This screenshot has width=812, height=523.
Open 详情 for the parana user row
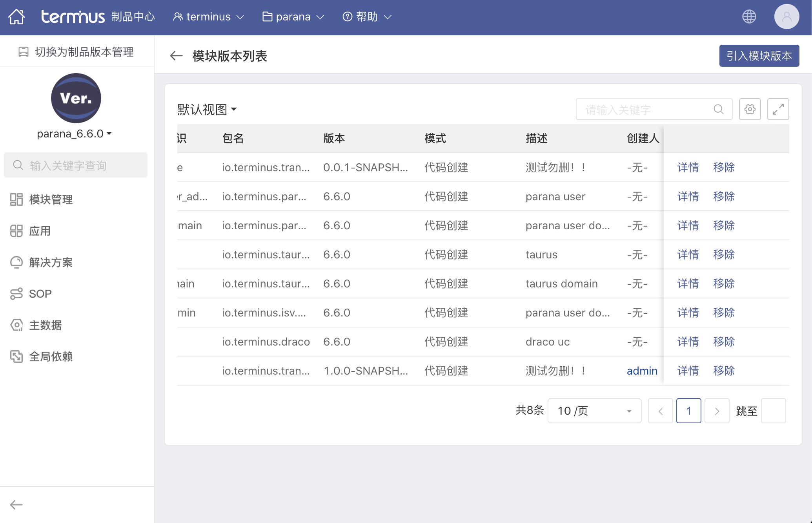pyautogui.click(x=688, y=196)
